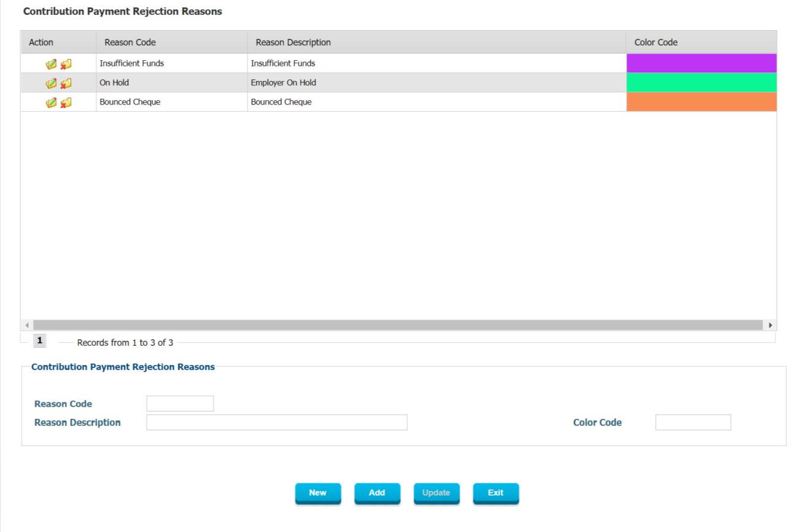The image size is (811, 532).
Task: Click the horizontal scrollbar thumb
Action: click(x=398, y=325)
